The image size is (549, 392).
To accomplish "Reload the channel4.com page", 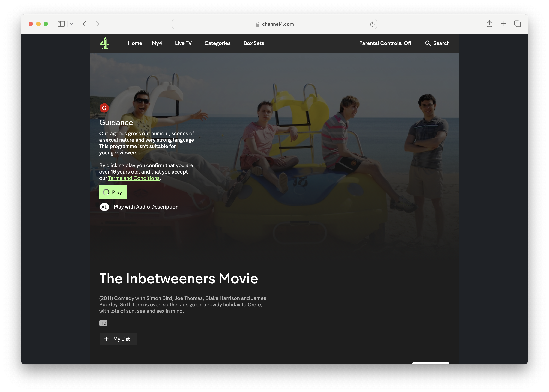I will coord(372,24).
